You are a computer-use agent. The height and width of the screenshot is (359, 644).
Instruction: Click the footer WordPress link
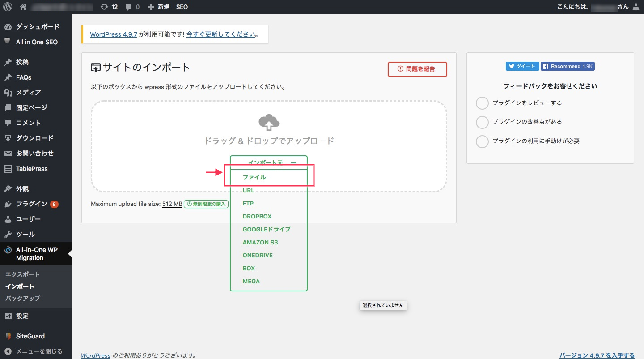pyautogui.click(x=95, y=355)
